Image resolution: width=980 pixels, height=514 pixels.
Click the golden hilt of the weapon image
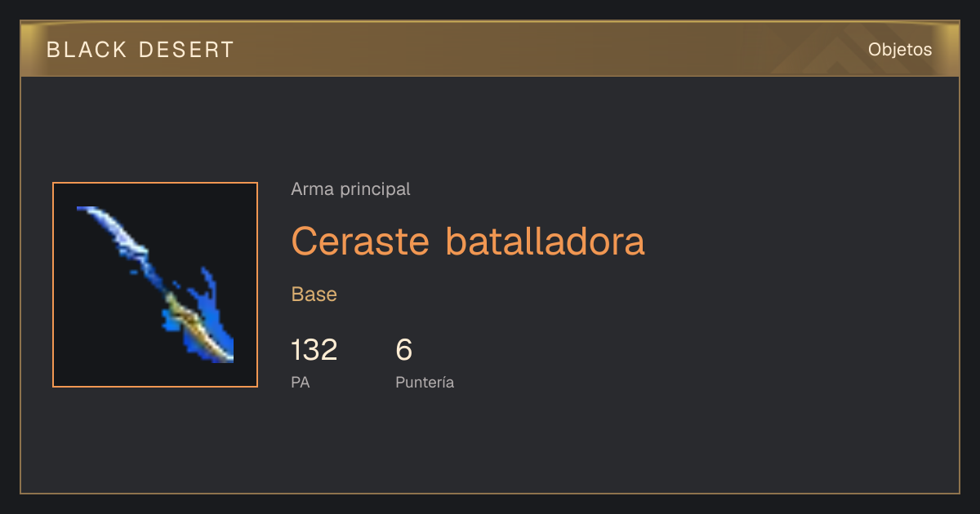point(196,328)
